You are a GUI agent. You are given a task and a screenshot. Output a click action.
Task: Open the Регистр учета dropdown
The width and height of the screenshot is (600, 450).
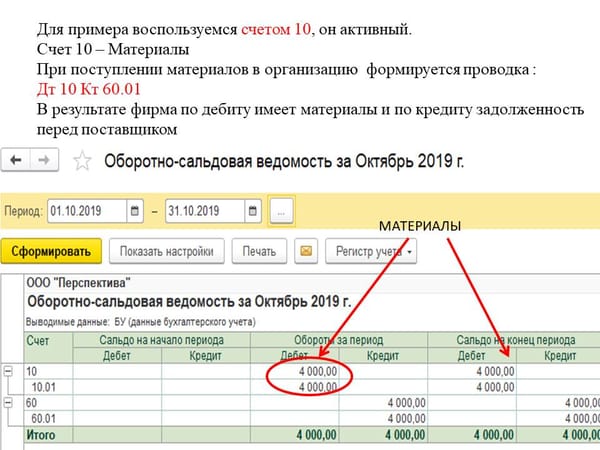point(376,251)
